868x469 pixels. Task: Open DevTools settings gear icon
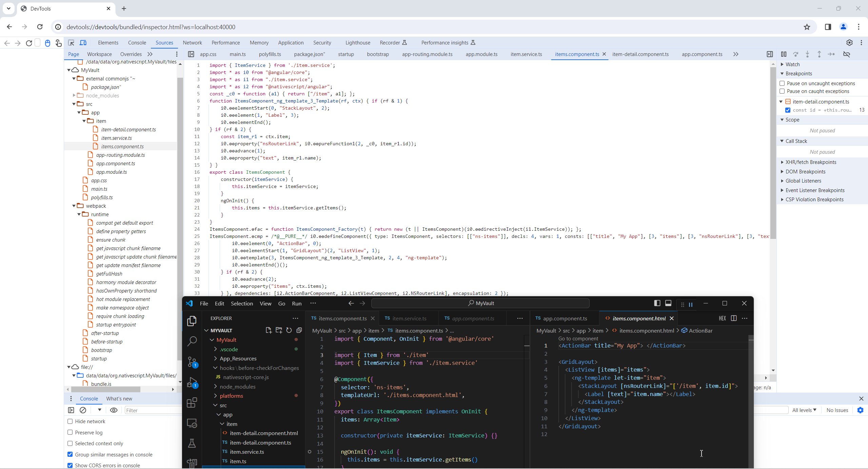pyautogui.click(x=849, y=43)
